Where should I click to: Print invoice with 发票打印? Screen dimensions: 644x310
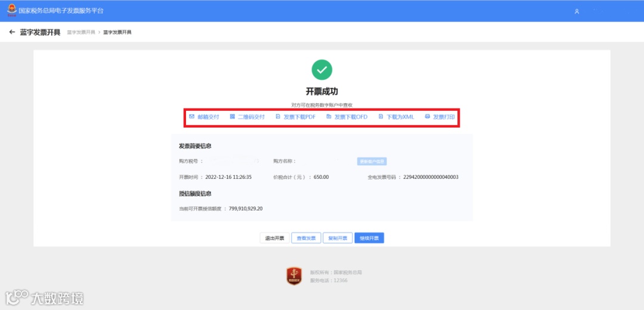(x=444, y=117)
